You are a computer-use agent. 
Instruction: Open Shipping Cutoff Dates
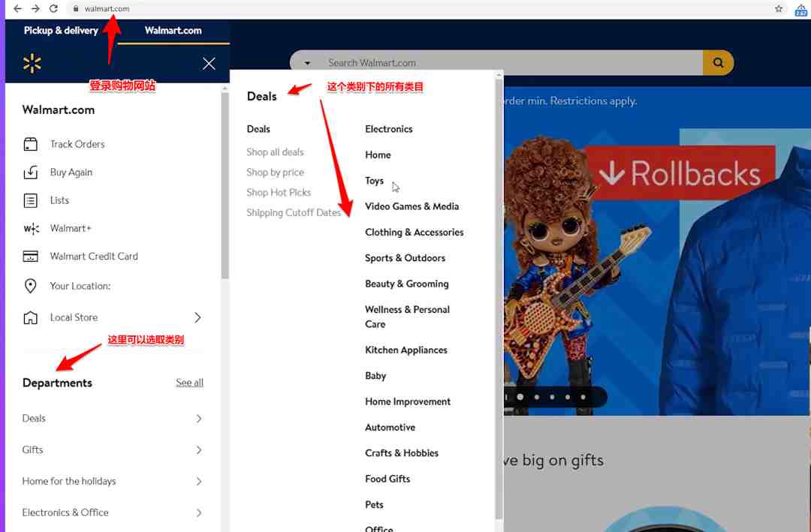(x=294, y=212)
